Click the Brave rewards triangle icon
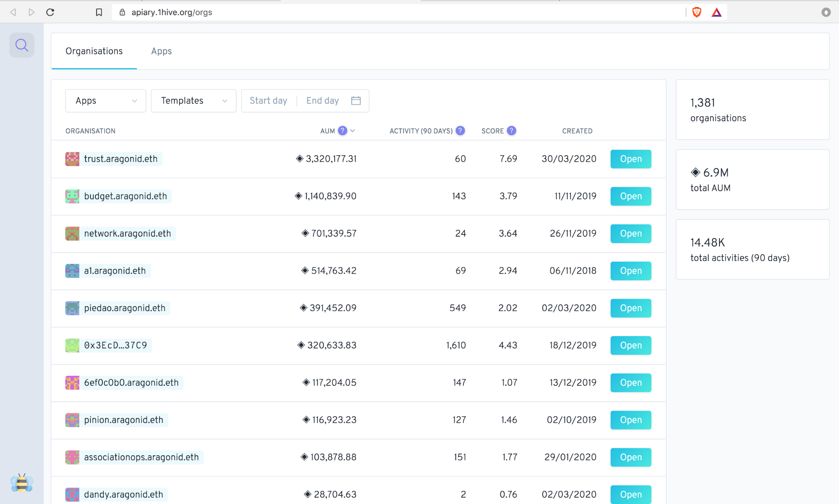Image resolution: width=839 pixels, height=504 pixels. (716, 13)
